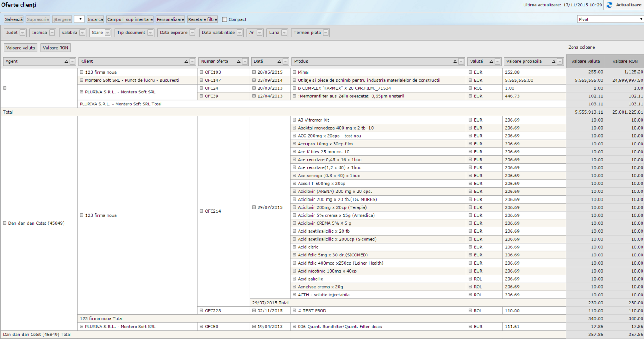
Task: Open filter arrow on Numar oferta header
Action: [x=245, y=62]
